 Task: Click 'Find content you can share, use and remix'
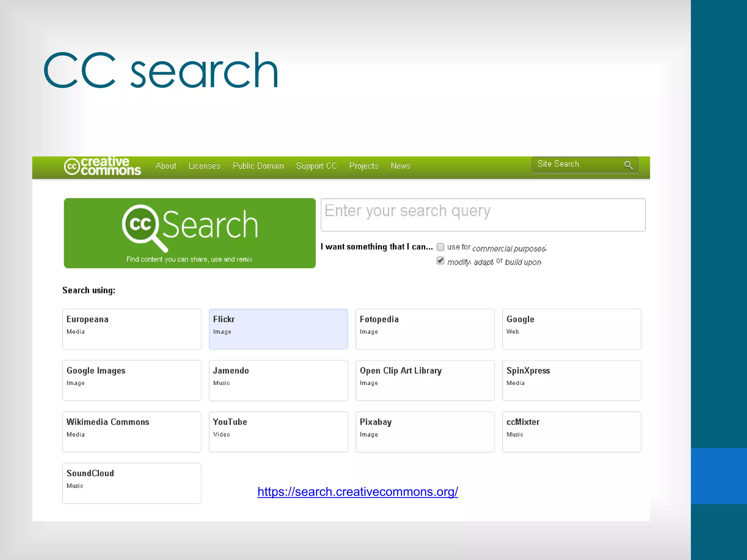189,259
